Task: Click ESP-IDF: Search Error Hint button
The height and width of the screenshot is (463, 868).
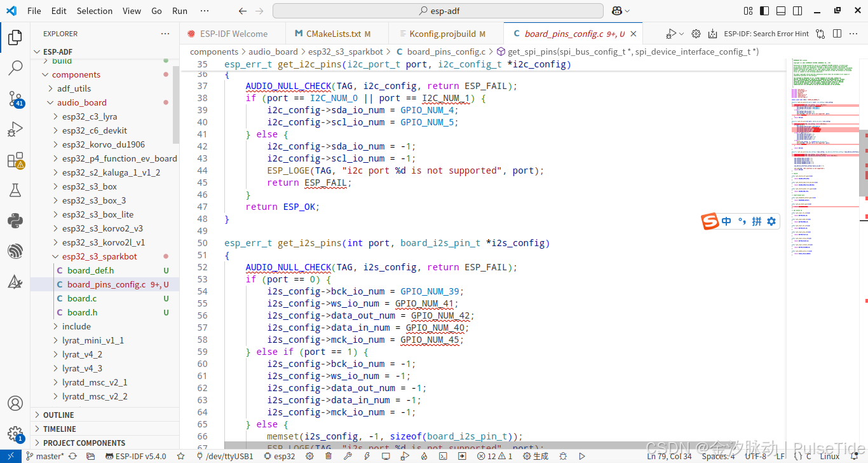Action: pyautogui.click(x=766, y=34)
